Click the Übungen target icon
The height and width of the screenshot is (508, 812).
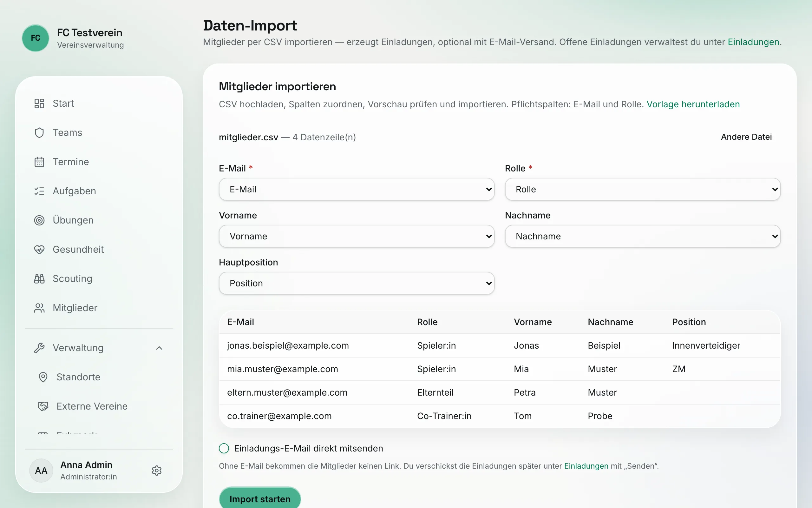coord(39,220)
